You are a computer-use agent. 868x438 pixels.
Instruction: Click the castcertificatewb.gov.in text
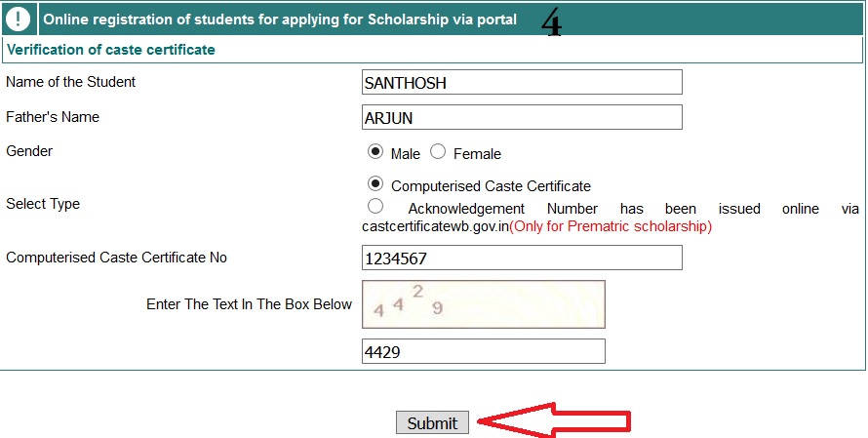(x=435, y=226)
